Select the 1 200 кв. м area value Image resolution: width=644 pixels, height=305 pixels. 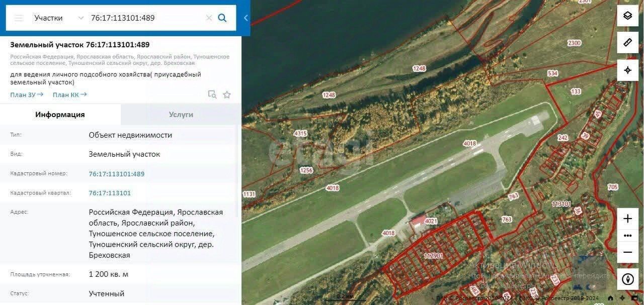click(109, 274)
